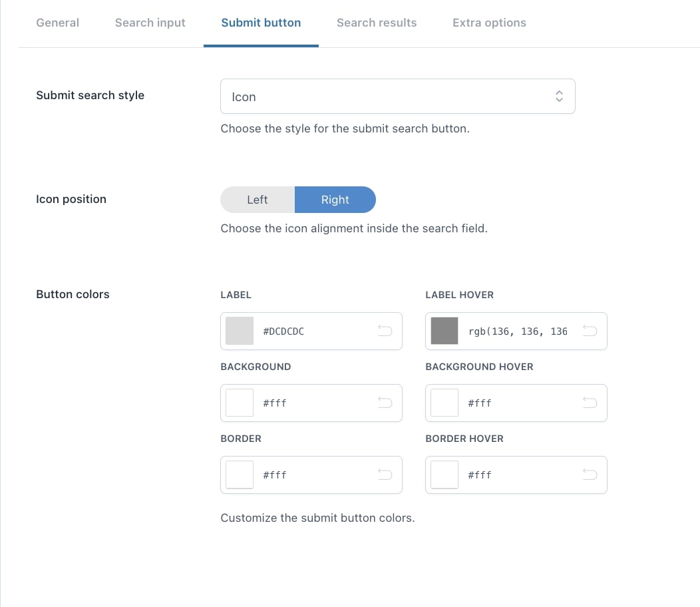Image resolution: width=700 pixels, height=607 pixels.
Task: Reset the Border color field
Action: [x=385, y=475]
